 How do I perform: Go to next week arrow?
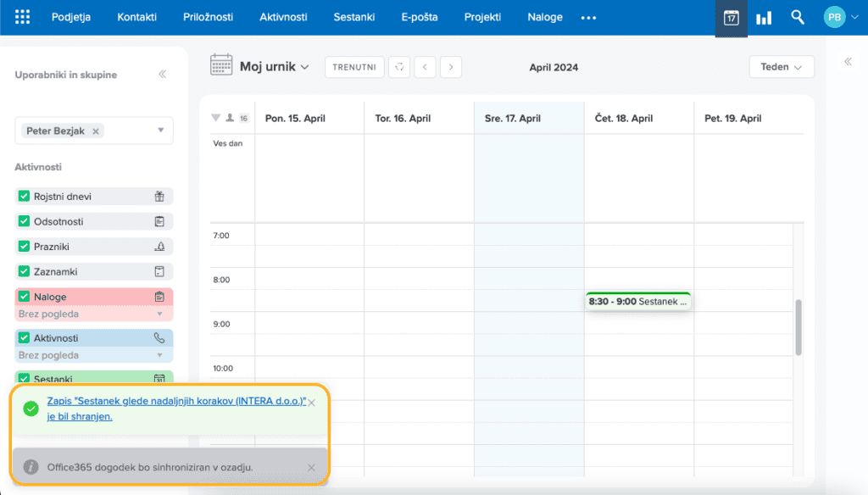pos(451,67)
